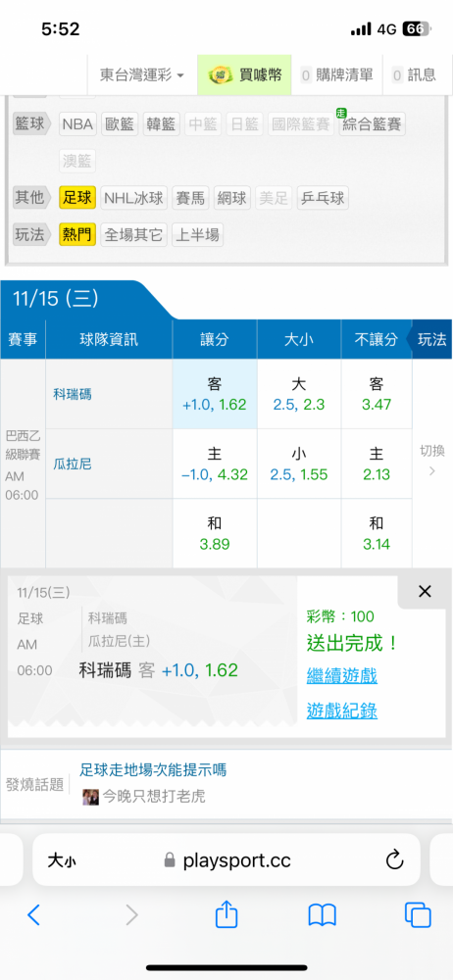Select the 綜合籃賽 filter
This screenshot has height=980, width=453.
372,124
